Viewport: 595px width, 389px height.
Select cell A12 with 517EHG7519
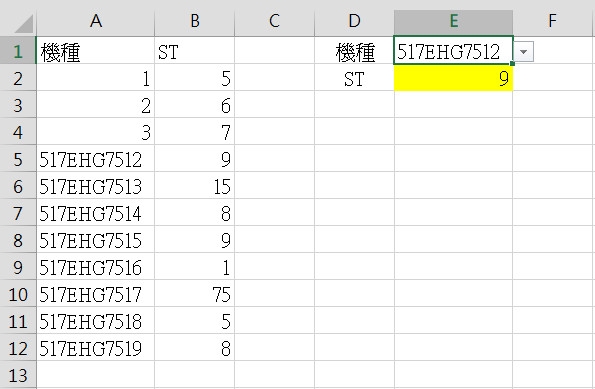96,348
